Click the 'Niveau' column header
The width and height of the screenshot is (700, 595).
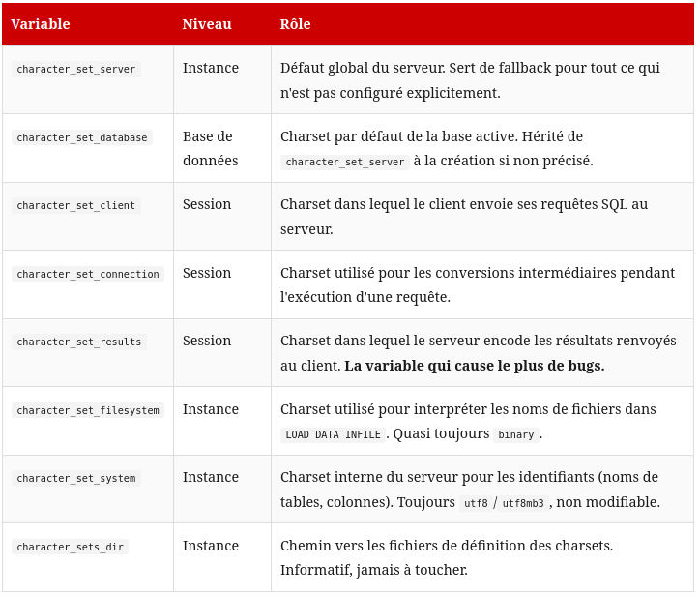tap(207, 24)
